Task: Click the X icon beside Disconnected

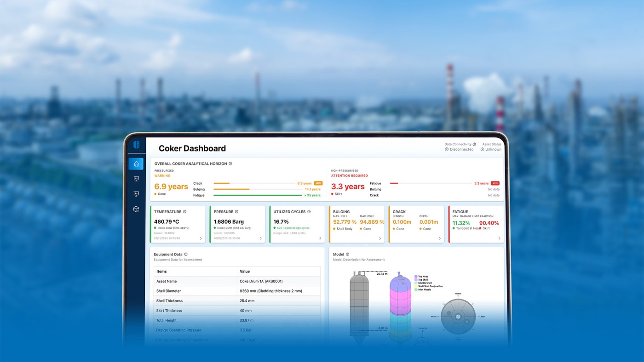Action: 447,149
